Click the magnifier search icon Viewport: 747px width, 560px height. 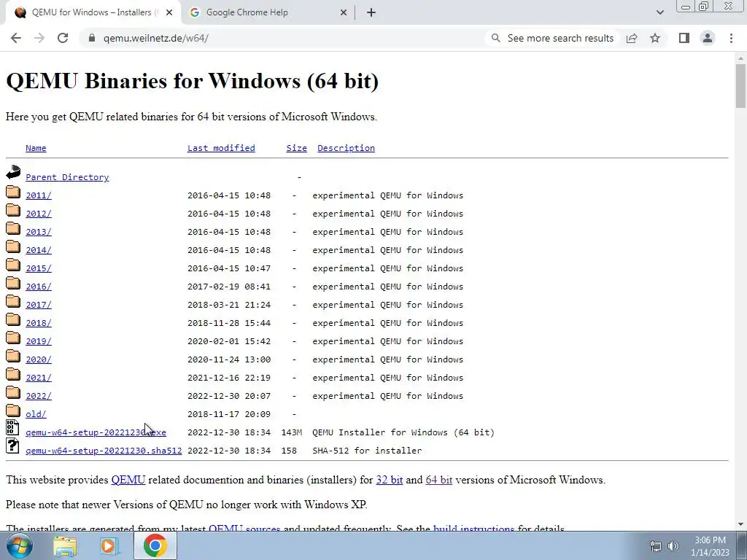pos(496,38)
